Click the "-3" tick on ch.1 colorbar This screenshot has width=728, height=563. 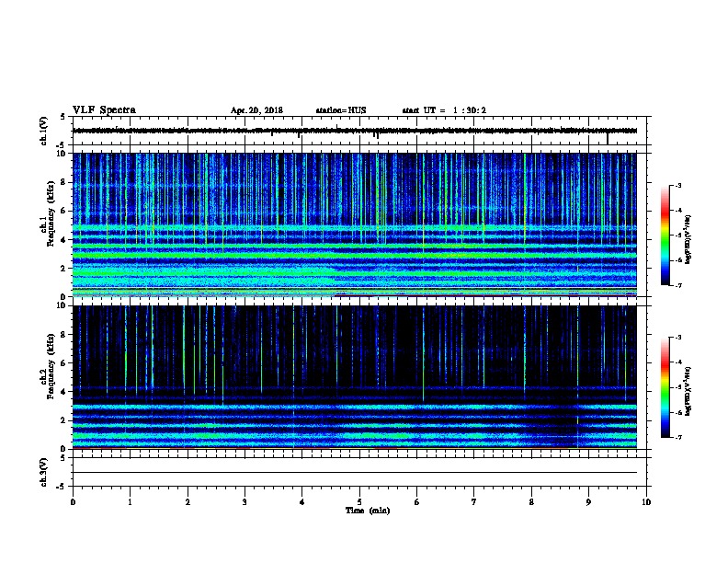(677, 185)
